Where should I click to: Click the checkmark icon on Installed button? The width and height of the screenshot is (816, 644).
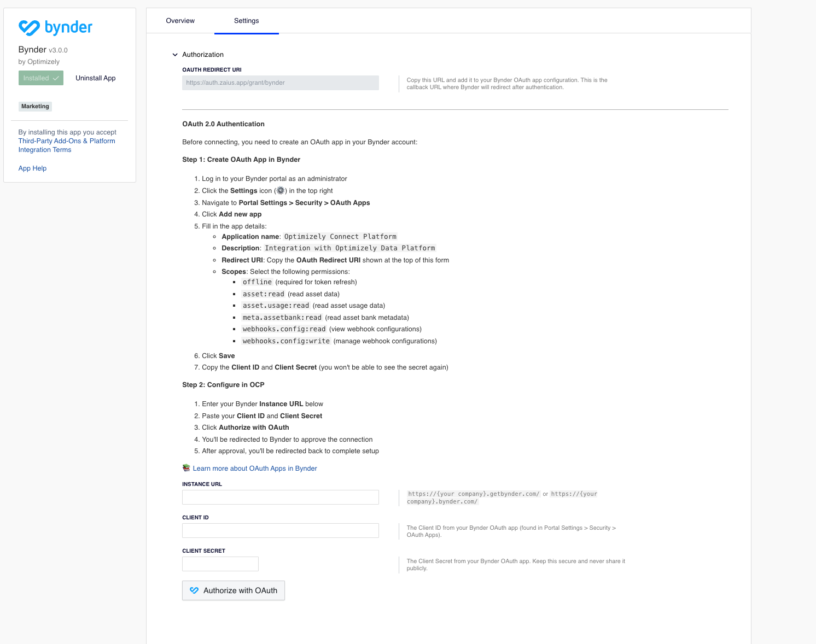coord(56,78)
